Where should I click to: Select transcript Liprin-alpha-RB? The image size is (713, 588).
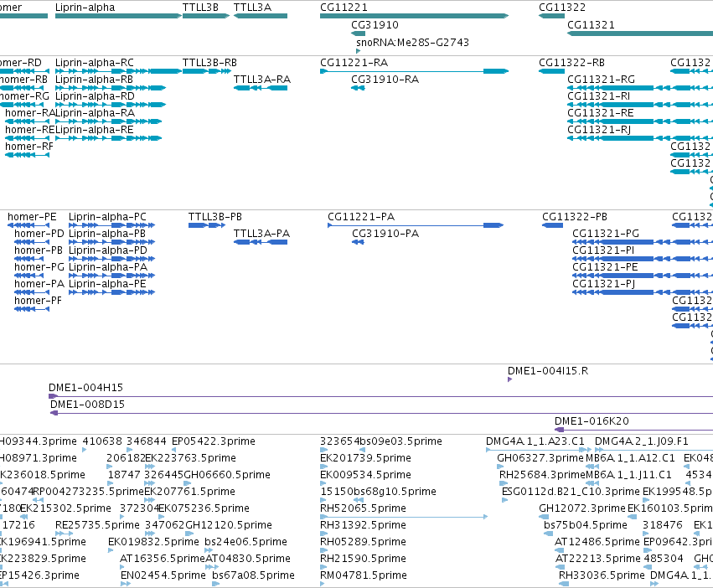coord(111,88)
